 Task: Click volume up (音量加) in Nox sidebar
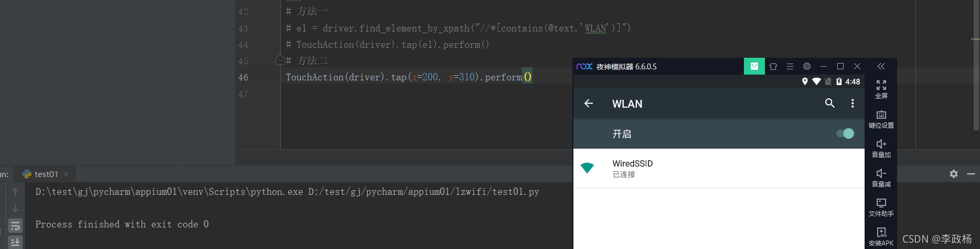pyautogui.click(x=881, y=148)
